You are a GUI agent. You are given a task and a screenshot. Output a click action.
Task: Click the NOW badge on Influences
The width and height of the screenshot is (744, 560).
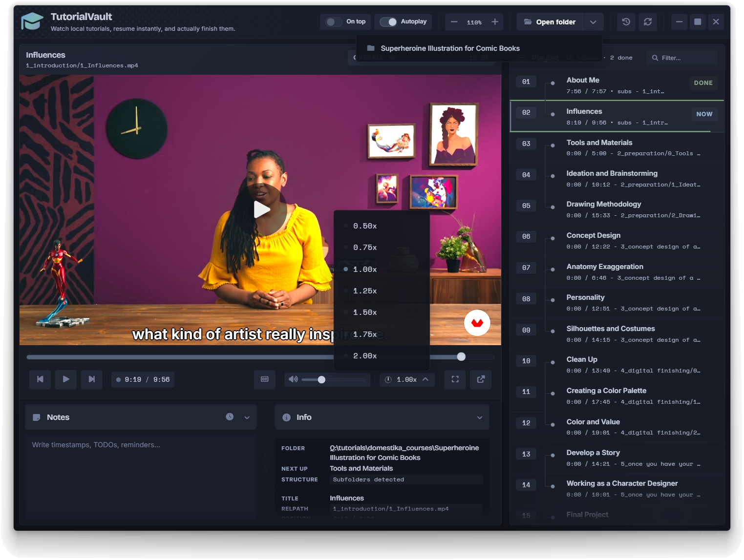tap(704, 114)
